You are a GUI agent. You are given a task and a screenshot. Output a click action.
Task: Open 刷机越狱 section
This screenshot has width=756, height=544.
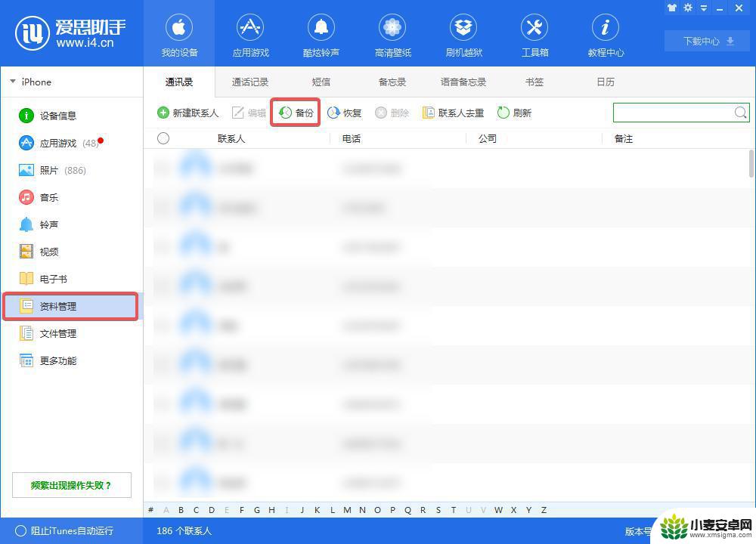[x=463, y=35]
